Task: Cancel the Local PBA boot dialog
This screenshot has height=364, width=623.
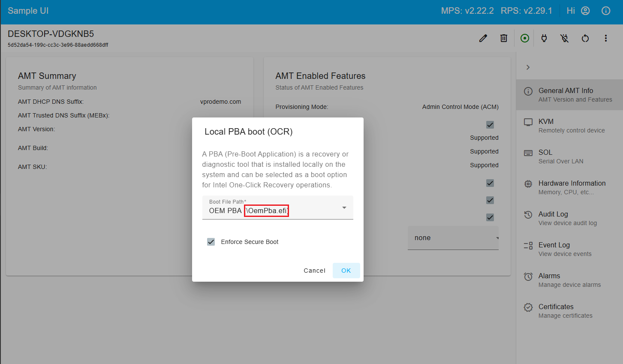Action: (314, 270)
